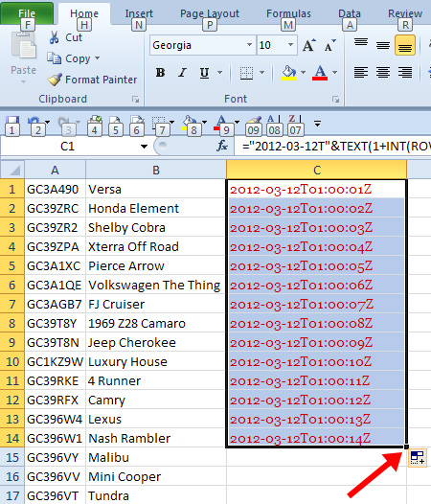Click the Quick Access fill color bucket
Viewport: 431px width, 504px height.
point(190,124)
